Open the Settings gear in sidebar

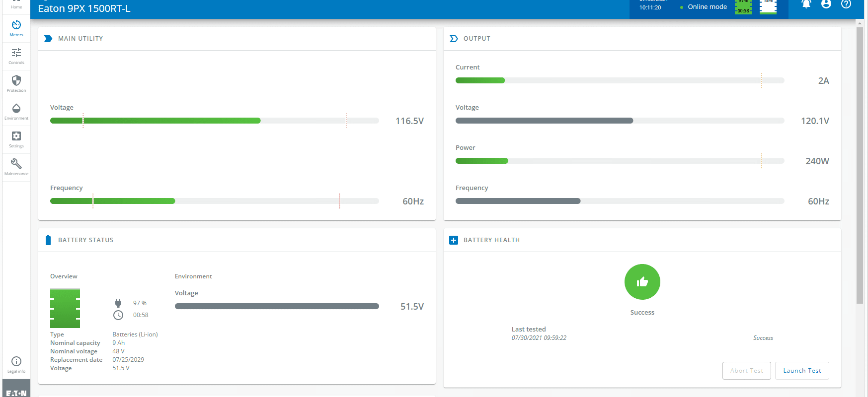click(x=16, y=140)
